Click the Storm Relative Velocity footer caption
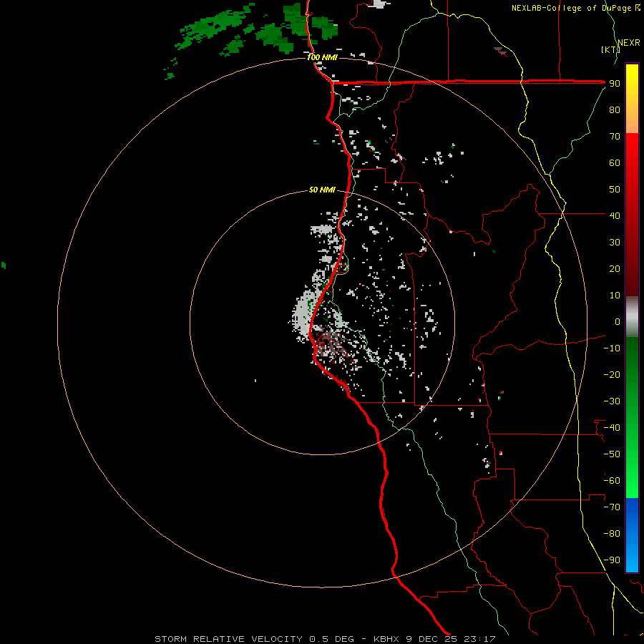Screen dimensions: 644x644 pyautogui.click(x=325, y=639)
